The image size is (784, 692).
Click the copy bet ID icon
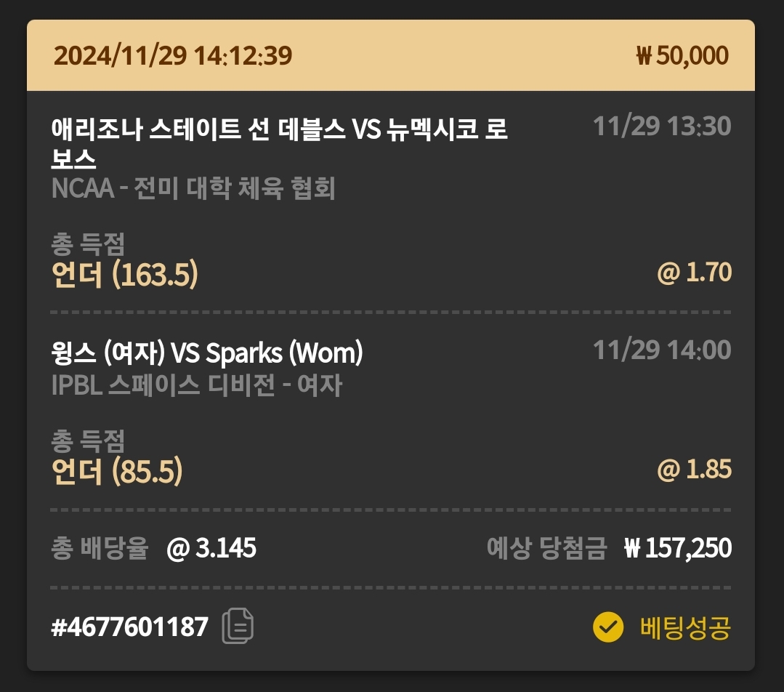[x=238, y=626]
